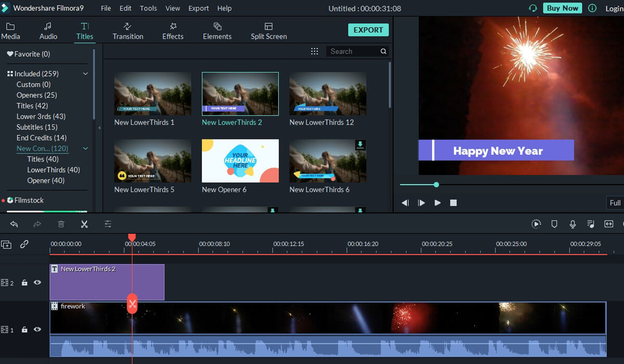This screenshot has height=364, width=624.
Task: Click the info icon beside Buy Now
Action: pos(592,8)
